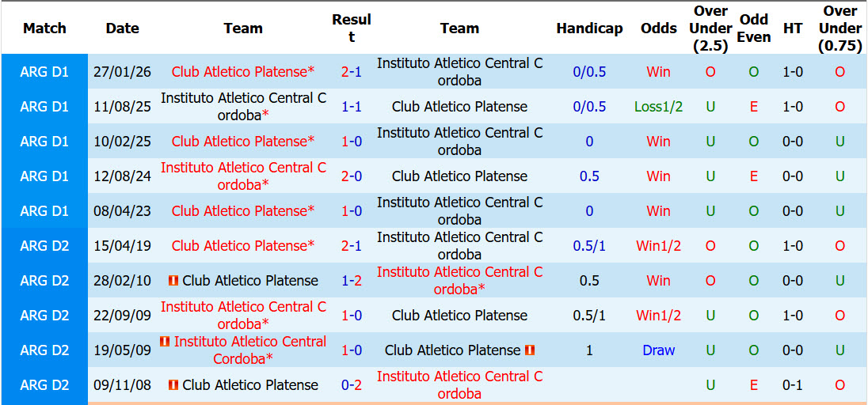Screen dimensions: 868x405
Task: Click the date 22/09/09 cell
Action: [x=122, y=316]
